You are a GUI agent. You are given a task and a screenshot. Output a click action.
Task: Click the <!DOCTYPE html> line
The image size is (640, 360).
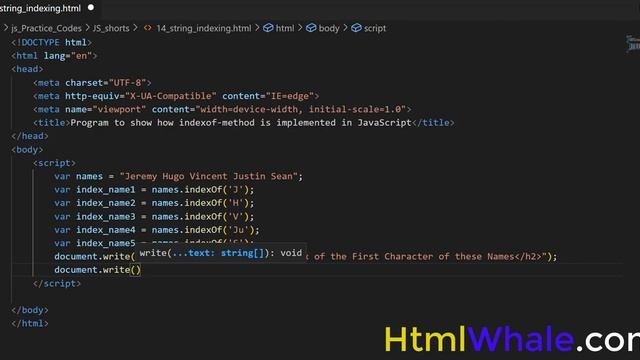(x=52, y=42)
